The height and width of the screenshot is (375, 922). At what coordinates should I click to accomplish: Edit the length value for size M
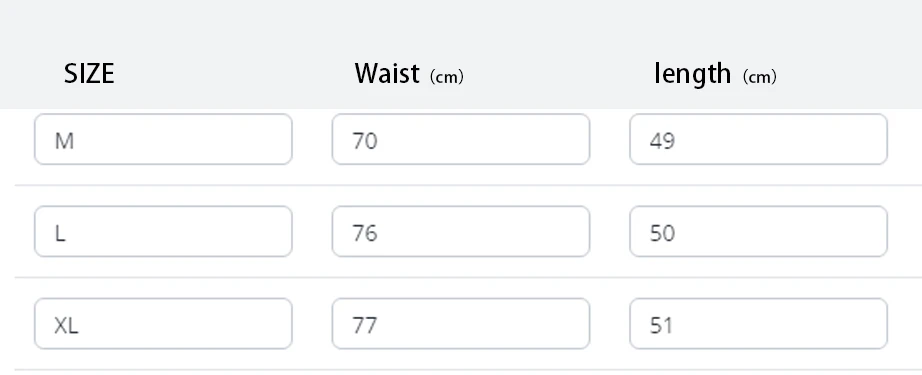(x=758, y=139)
